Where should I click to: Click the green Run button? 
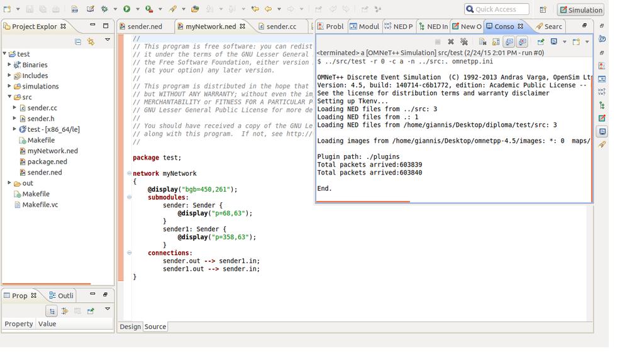click(x=126, y=9)
